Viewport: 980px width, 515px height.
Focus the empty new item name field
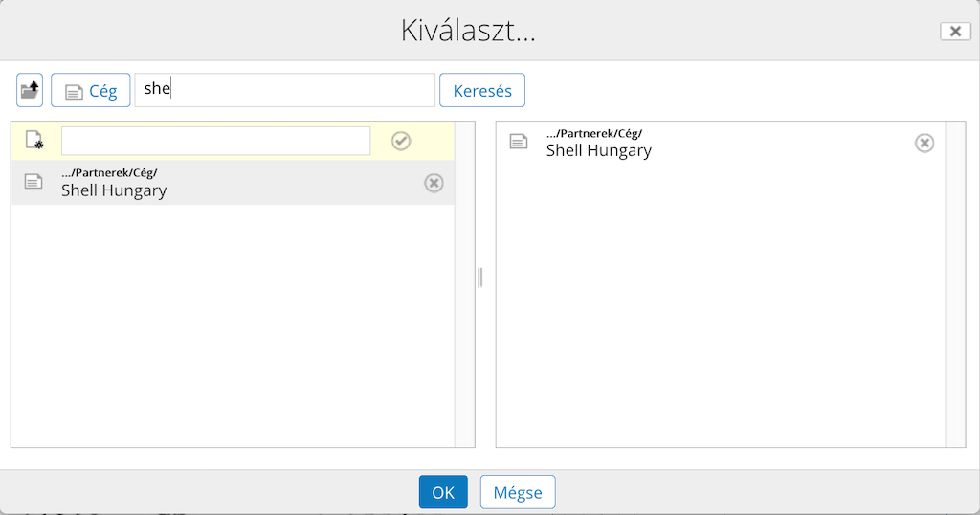[215, 141]
